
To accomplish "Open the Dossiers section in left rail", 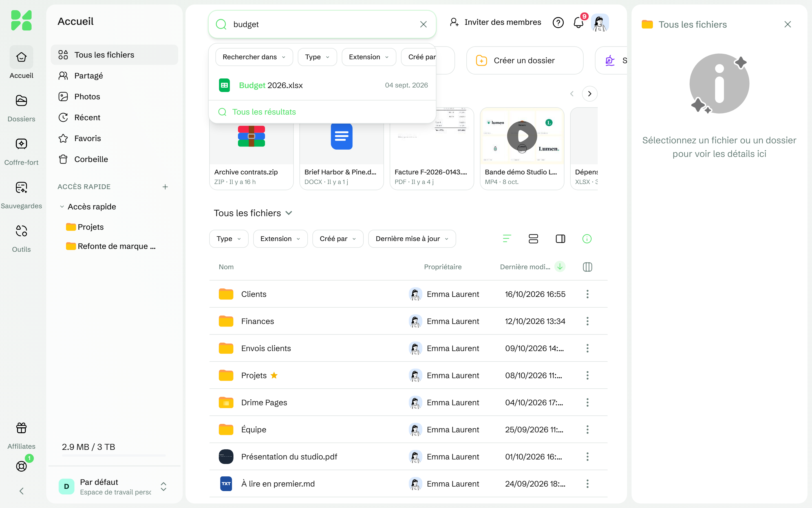I will tap(21, 108).
